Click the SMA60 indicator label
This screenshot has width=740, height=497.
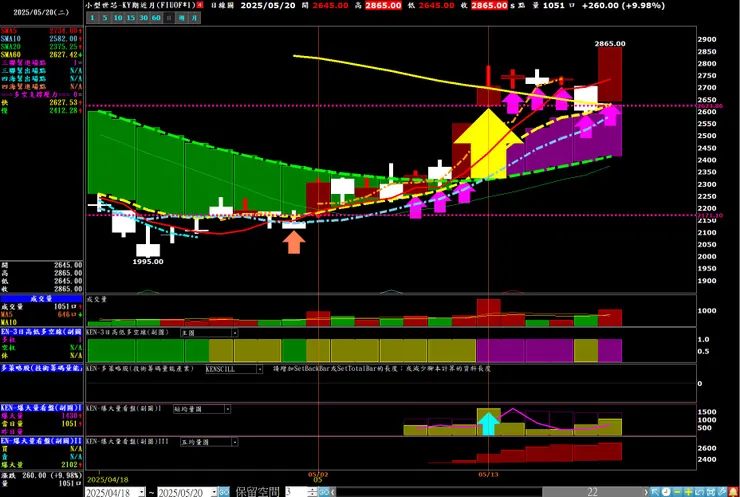(x=10, y=55)
